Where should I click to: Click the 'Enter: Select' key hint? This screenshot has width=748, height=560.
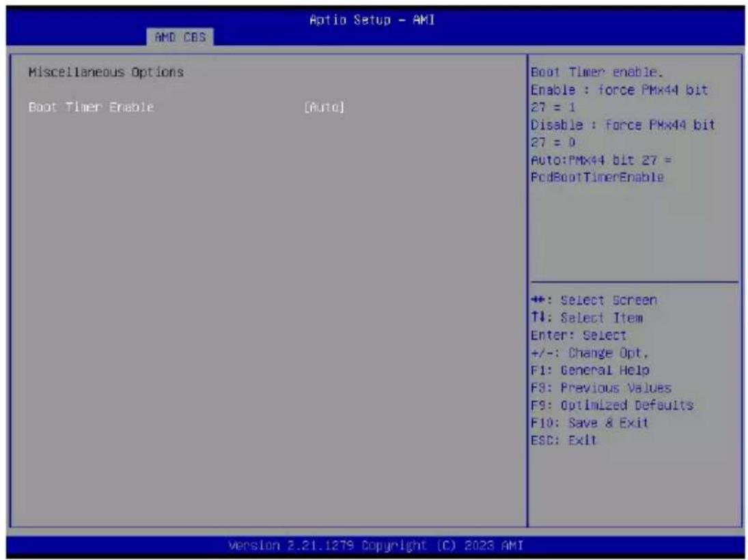578,335
